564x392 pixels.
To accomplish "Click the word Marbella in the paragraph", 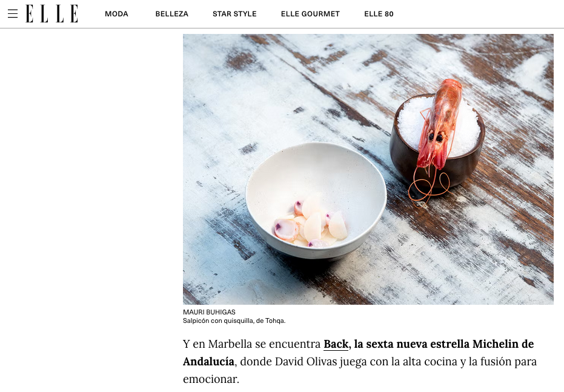I will [228, 344].
